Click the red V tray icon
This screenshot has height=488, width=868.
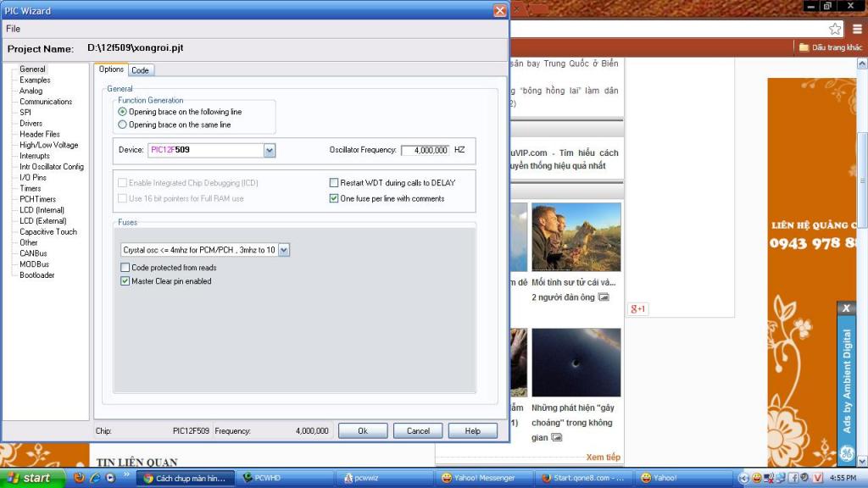pyautogui.click(x=818, y=478)
